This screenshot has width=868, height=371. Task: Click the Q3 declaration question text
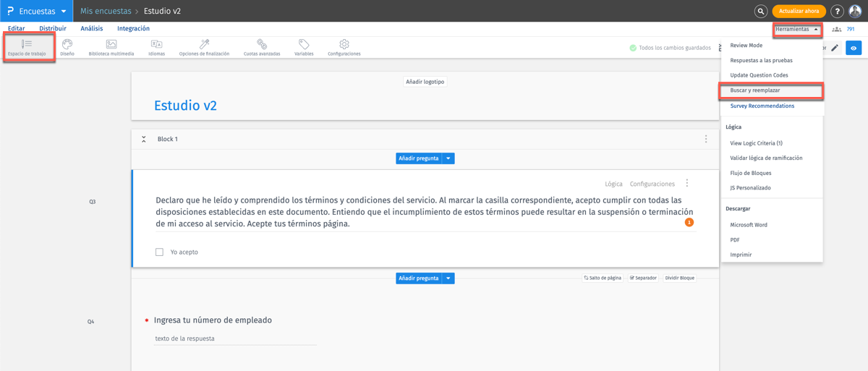tap(424, 212)
